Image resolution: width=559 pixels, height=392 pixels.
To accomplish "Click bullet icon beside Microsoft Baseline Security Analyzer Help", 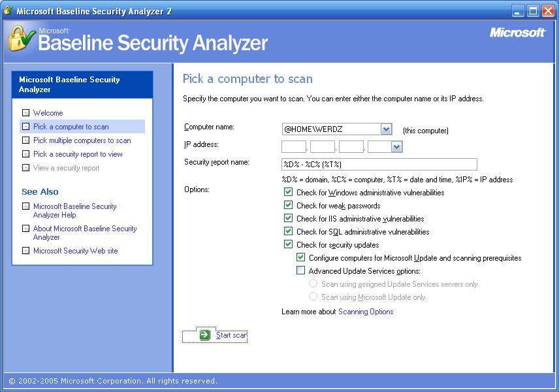I will 25,206.
